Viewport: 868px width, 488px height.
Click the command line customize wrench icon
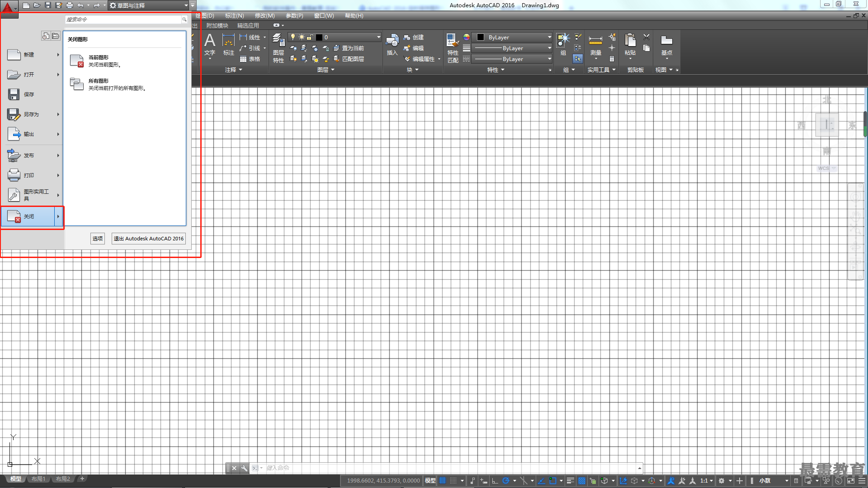pos(244,468)
